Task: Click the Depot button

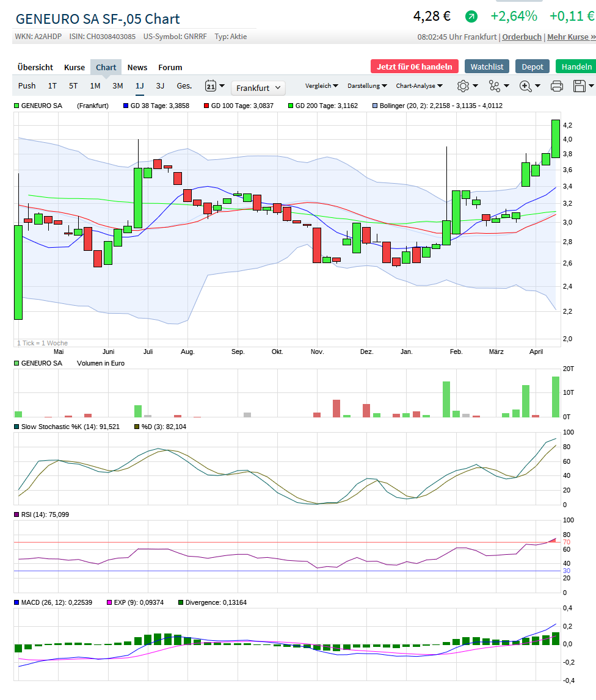Action: click(532, 67)
